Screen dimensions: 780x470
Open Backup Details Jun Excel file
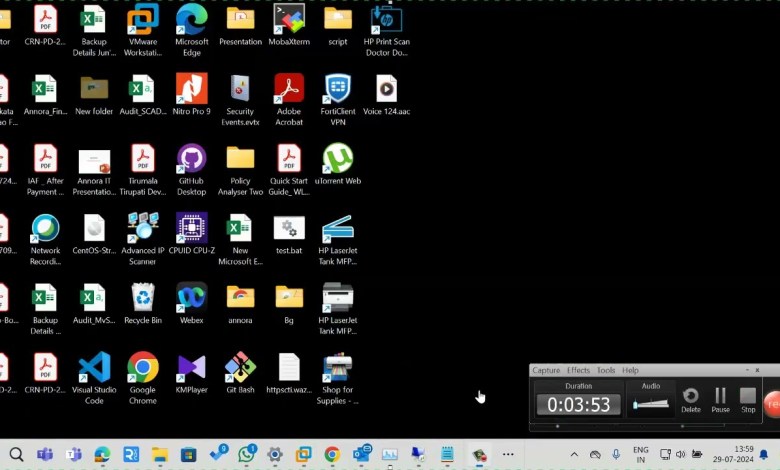coord(94,30)
